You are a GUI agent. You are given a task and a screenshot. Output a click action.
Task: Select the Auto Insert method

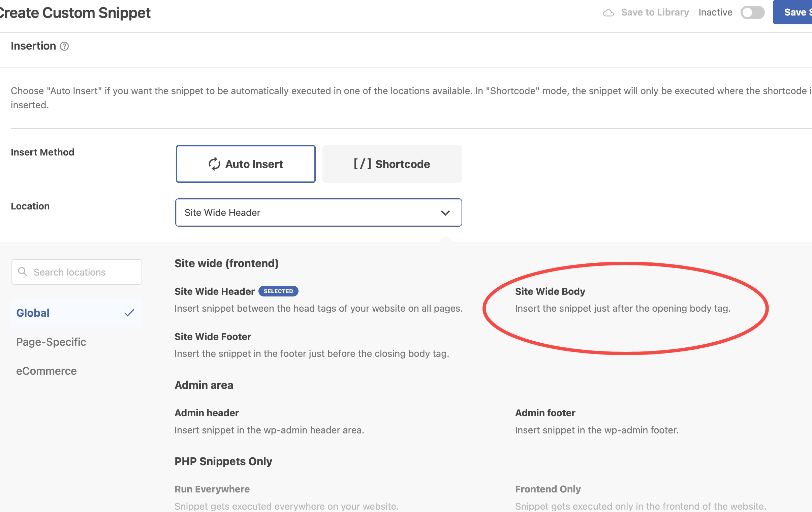point(246,164)
